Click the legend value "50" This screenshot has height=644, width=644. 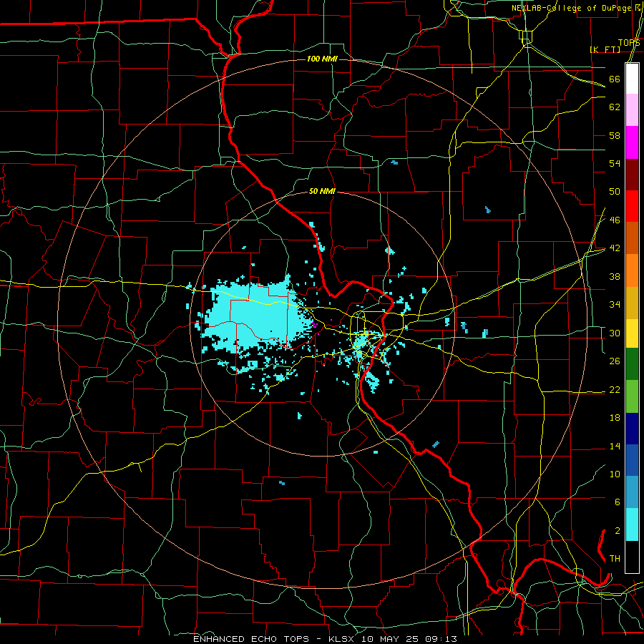615,191
